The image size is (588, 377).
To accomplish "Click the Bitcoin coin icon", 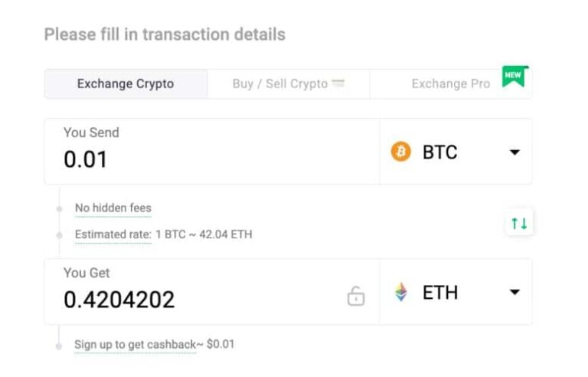I will (400, 152).
